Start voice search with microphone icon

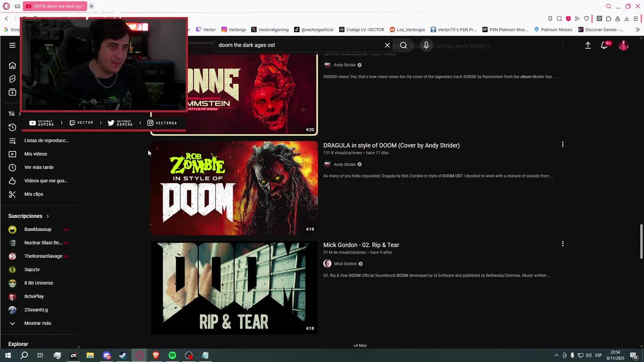click(x=426, y=45)
